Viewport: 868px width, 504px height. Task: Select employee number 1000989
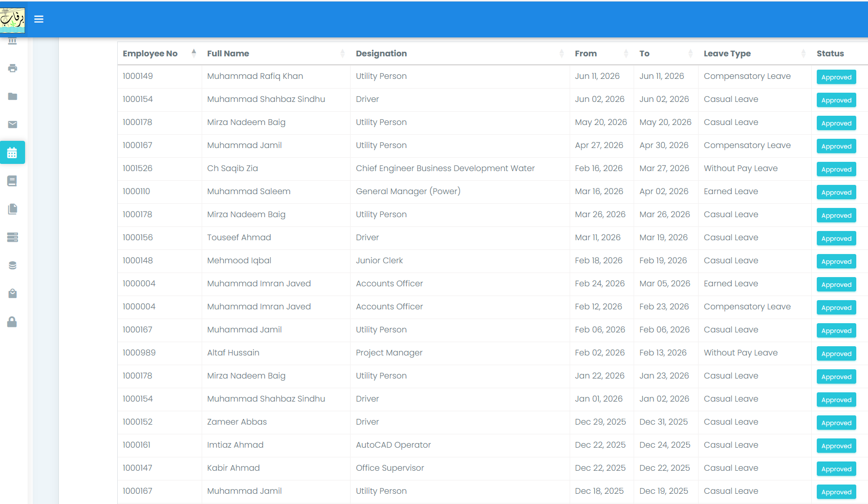[139, 352]
